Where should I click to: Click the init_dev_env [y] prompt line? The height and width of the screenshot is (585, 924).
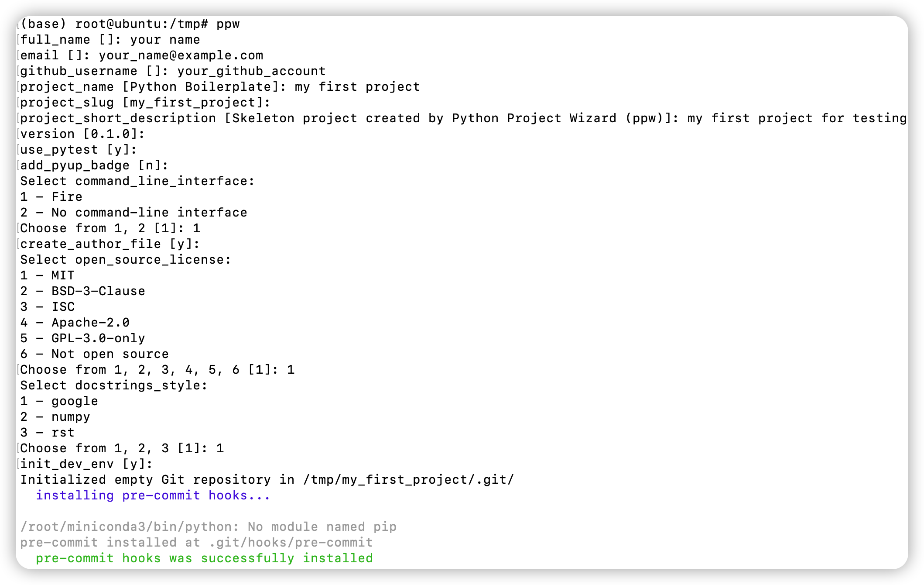click(86, 464)
